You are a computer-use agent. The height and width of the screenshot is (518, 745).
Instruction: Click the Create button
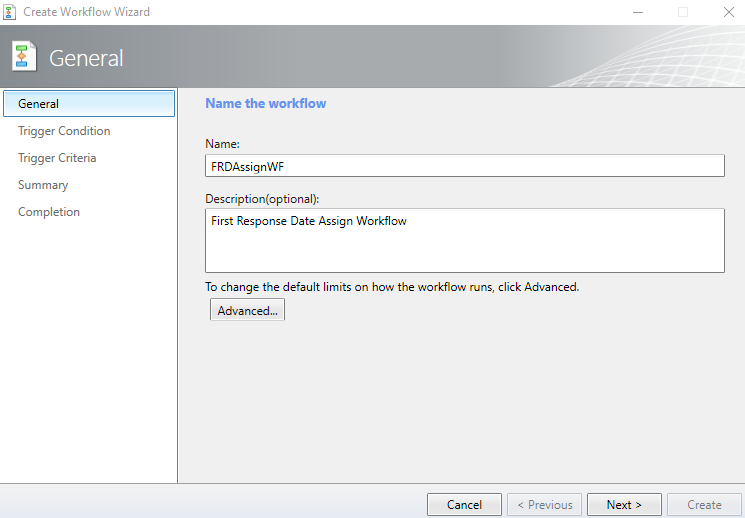[704, 505]
